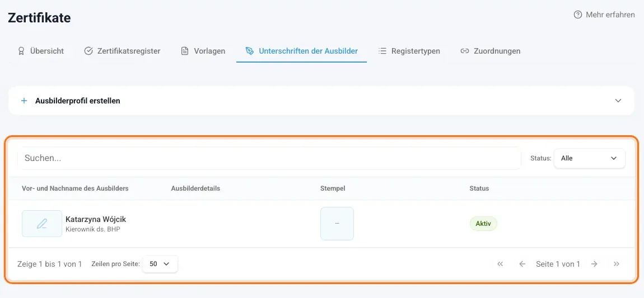Click the Aktiv status badge
Image resolution: width=644 pixels, height=298 pixels.
483,224
